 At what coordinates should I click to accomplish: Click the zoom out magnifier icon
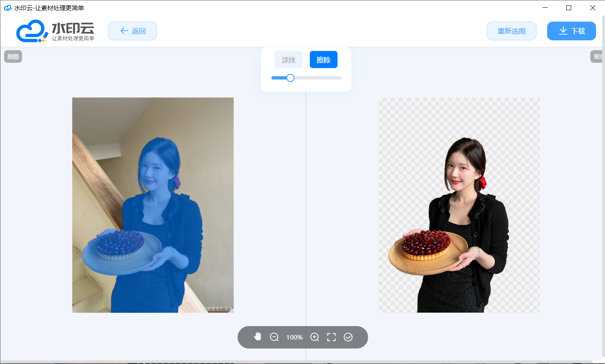[274, 337]
